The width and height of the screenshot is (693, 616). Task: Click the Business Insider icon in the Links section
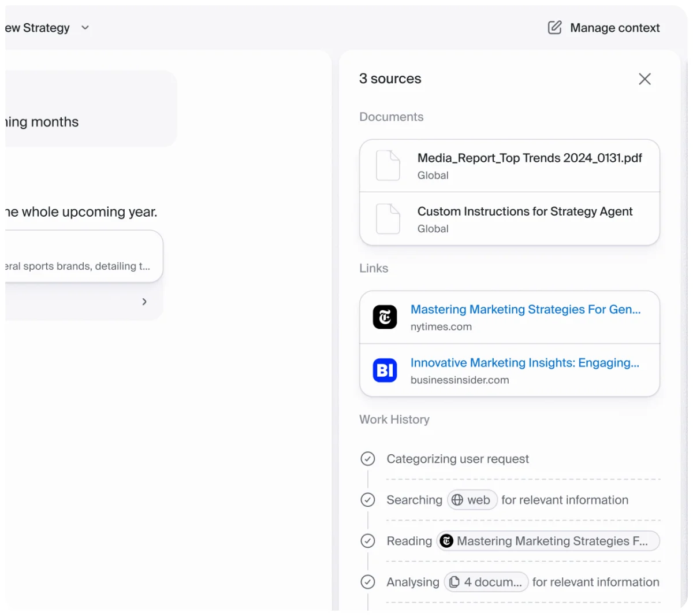click(x=385, y=370)
